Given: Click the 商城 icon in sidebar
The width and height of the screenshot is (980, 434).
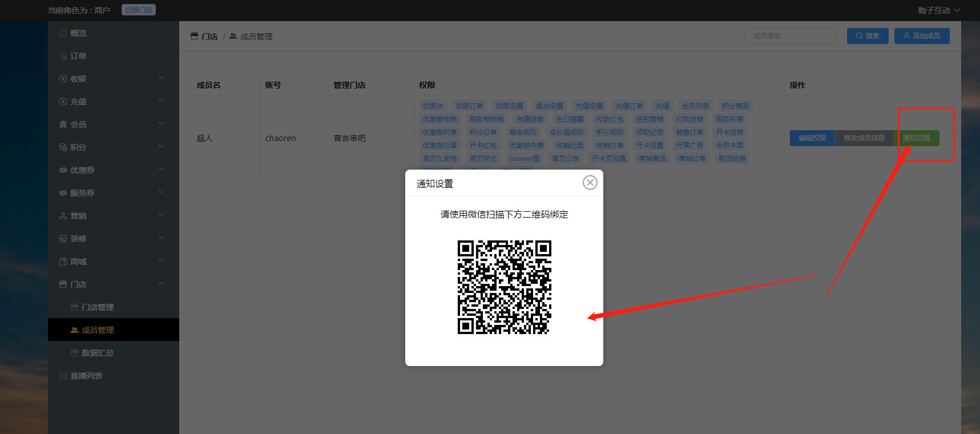Looking at the screenshot, I should (x=63, y=262).
